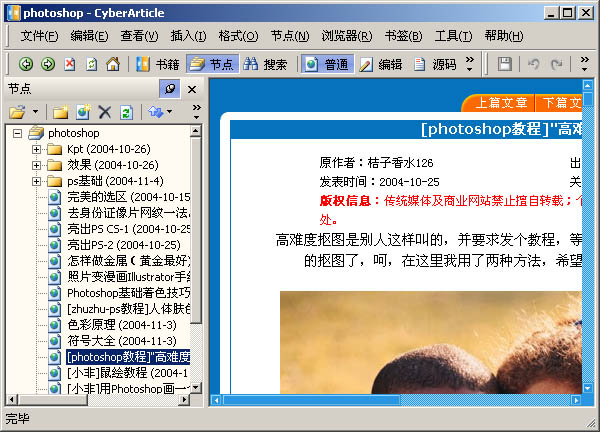
Task: Click the content pane scroll-down arrow
Action: tap(587, 388)
